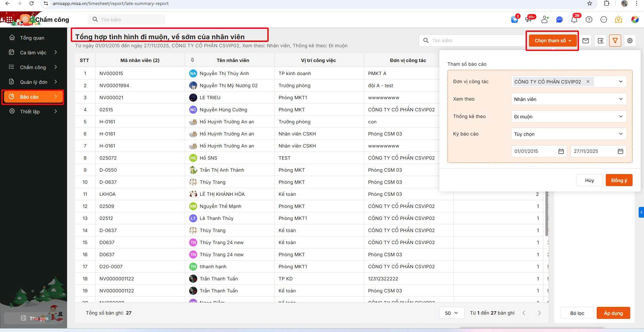Click the email envelope icon

(x=585, y=41)
